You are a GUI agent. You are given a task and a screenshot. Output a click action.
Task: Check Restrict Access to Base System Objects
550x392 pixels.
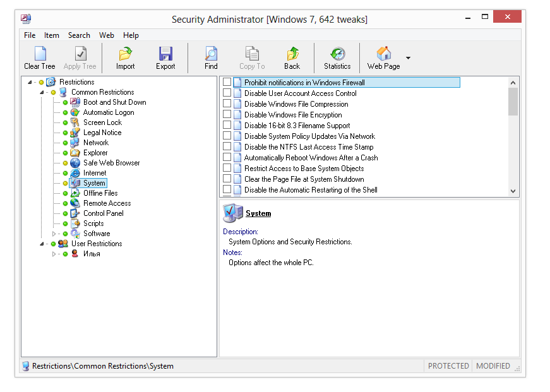click(227, 168)
